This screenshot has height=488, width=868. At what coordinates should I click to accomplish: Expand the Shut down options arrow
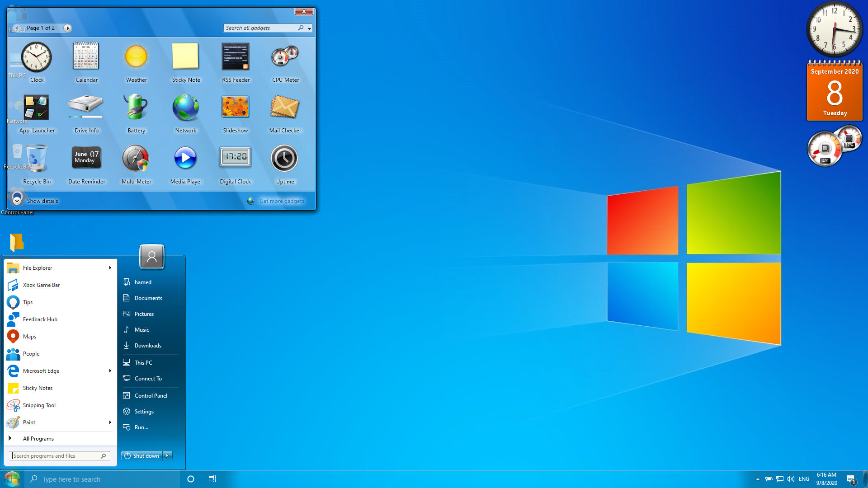click(x=168, y=456)
